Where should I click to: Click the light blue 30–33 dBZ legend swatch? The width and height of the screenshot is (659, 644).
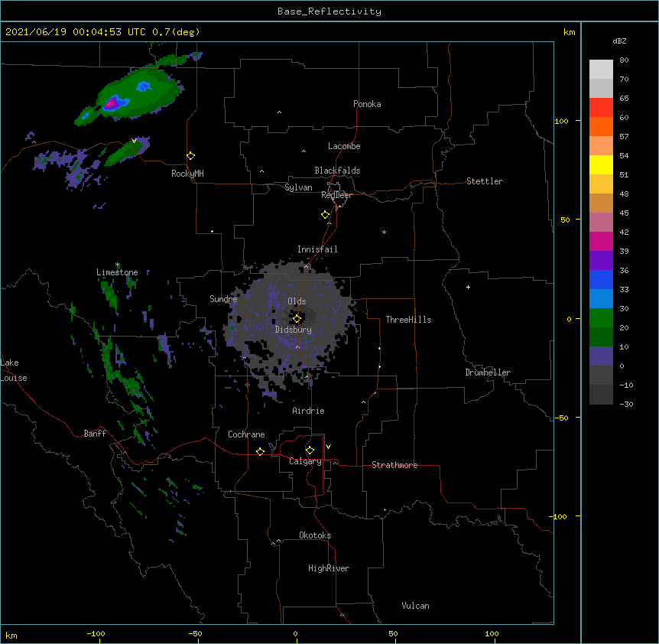point(601,299)
